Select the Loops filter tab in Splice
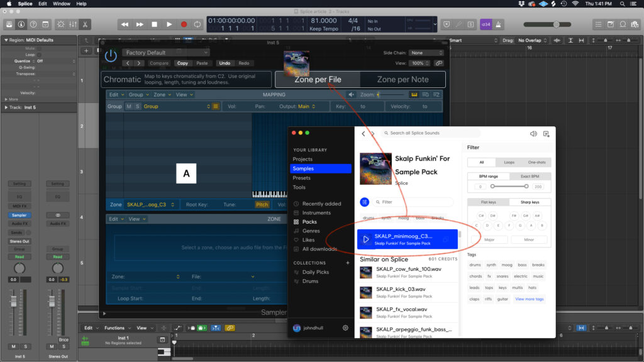644x362 pixels. click(x=509, y=163)
